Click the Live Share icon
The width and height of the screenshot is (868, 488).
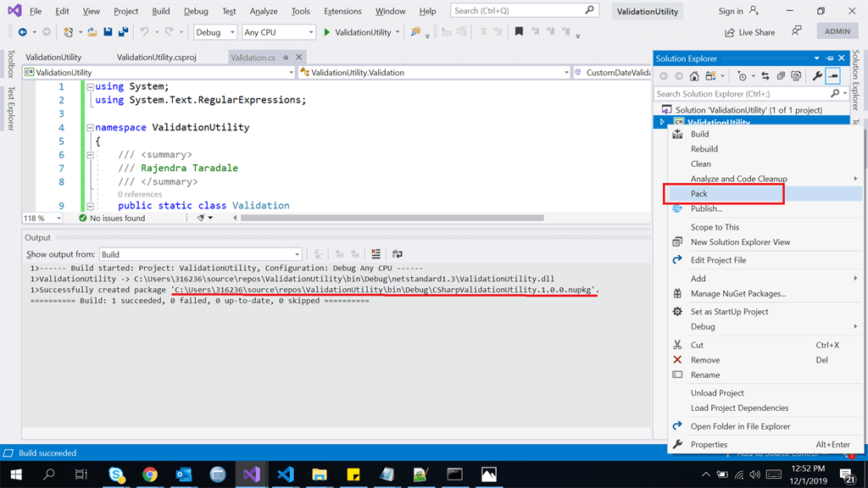click(730, 32)
